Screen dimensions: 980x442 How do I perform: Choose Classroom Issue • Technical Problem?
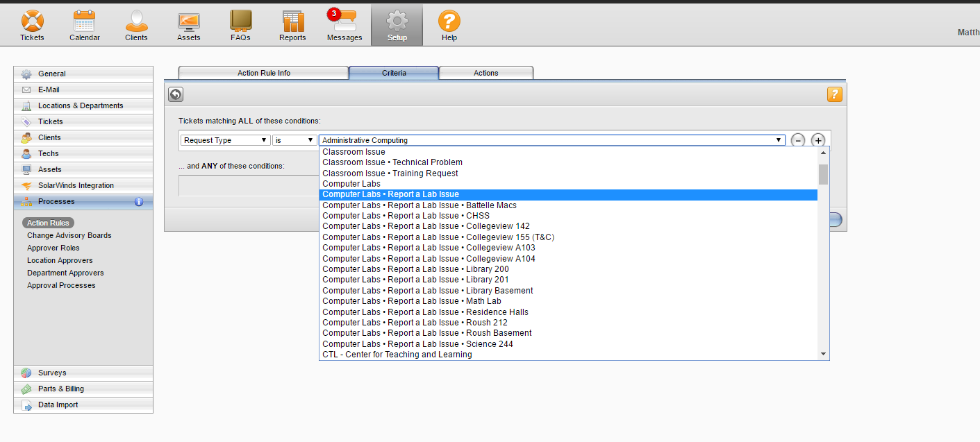[x=568, y=162]
